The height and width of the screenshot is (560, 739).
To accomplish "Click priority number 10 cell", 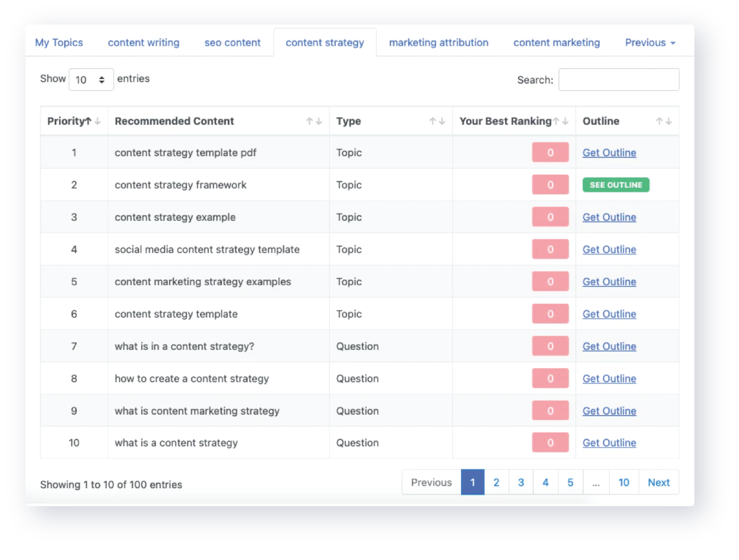I will [x=74, y=443].
